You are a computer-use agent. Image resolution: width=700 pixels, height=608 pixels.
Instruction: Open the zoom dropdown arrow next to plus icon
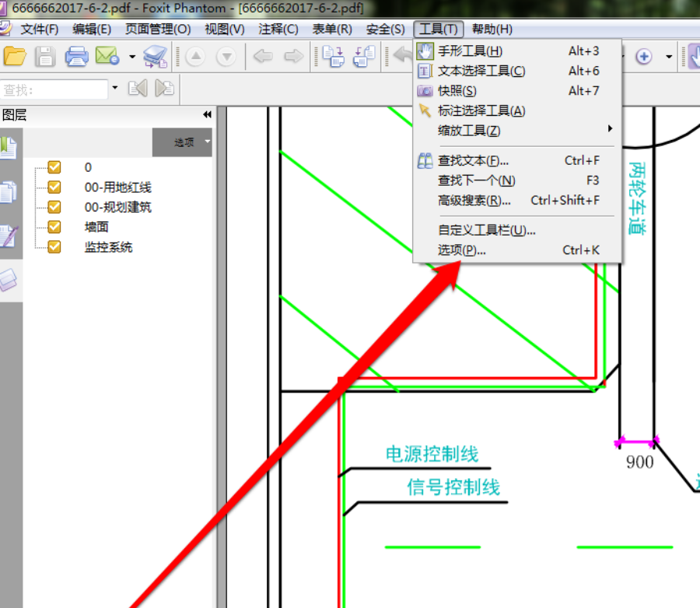[669, 57]
